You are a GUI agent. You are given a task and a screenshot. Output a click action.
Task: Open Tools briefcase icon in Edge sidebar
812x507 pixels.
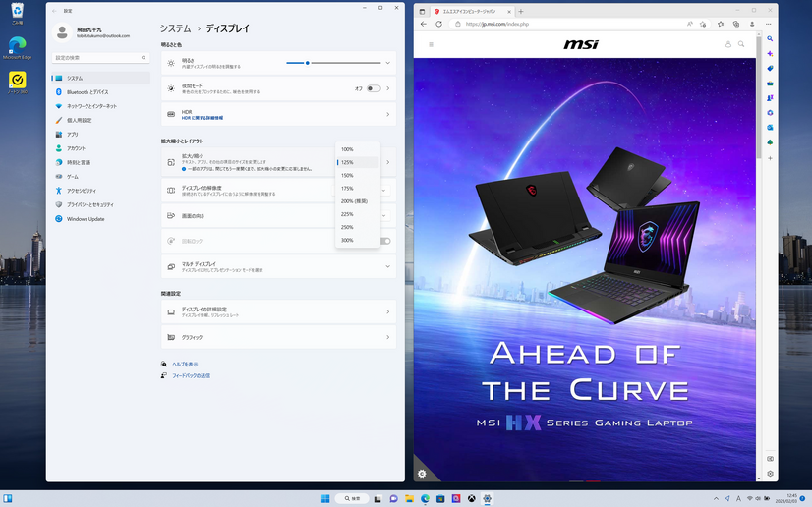[770, 84]
